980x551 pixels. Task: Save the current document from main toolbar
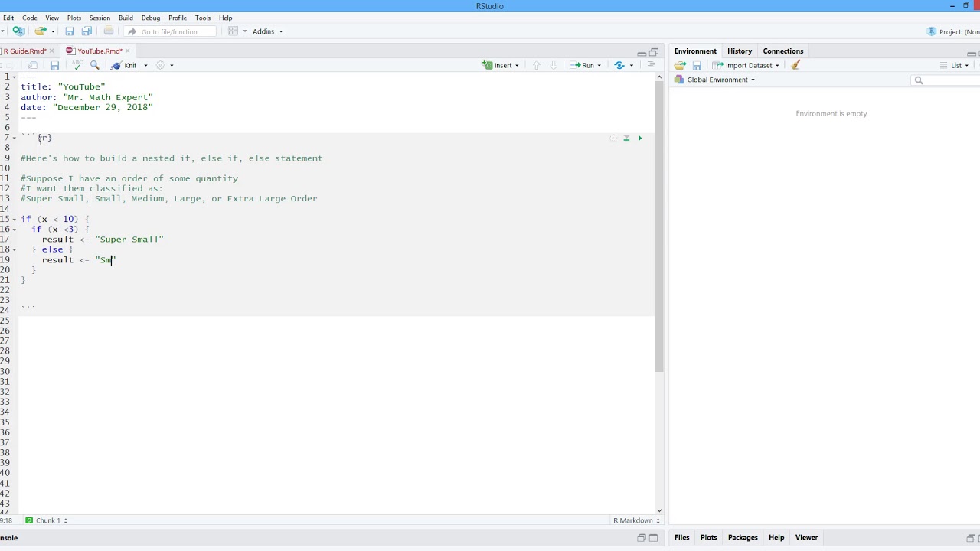pyautogui.click(x=69, y=31)
